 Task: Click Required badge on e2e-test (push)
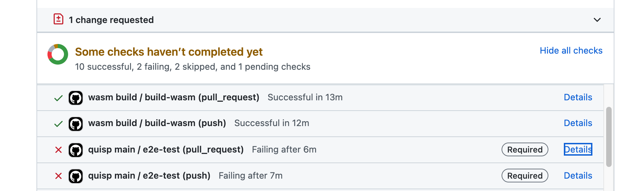[x=525, y=176]
